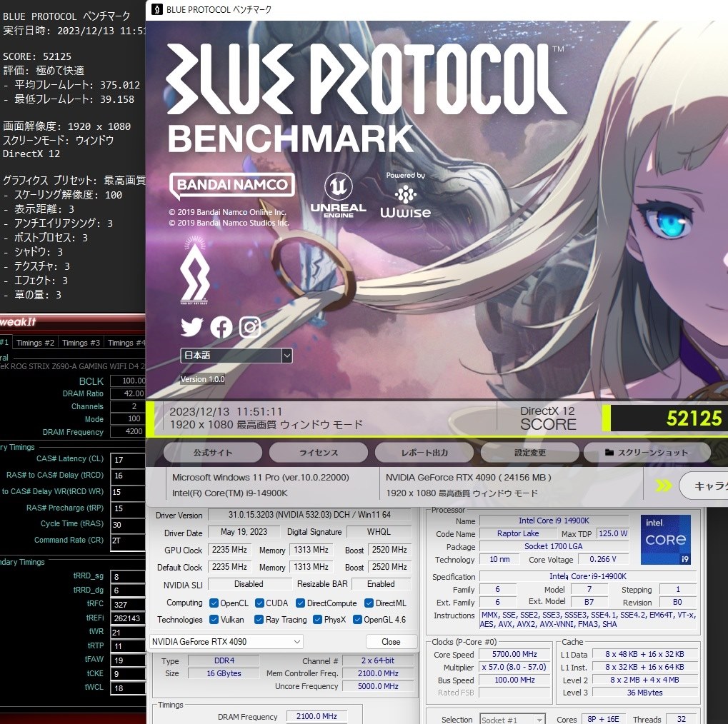Click the Driver Version value field
Image resolution: width=728 pixels, height=724 pixels.
309,515
